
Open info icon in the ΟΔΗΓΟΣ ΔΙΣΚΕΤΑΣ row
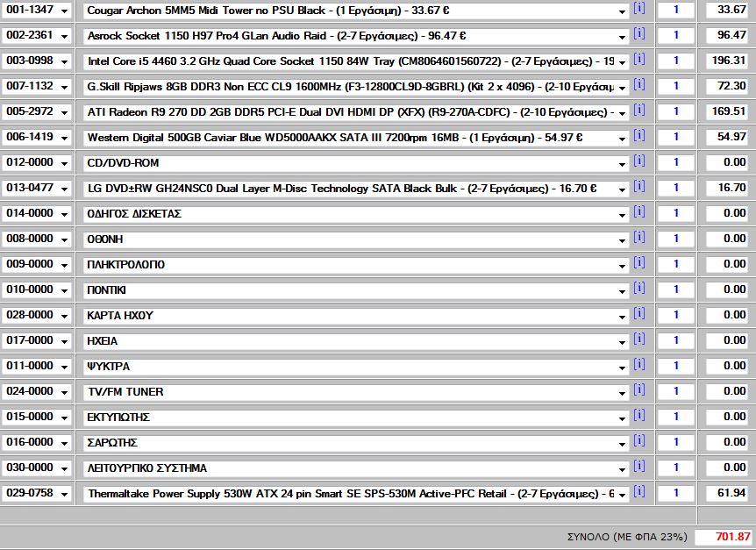[x=638, y=212]
